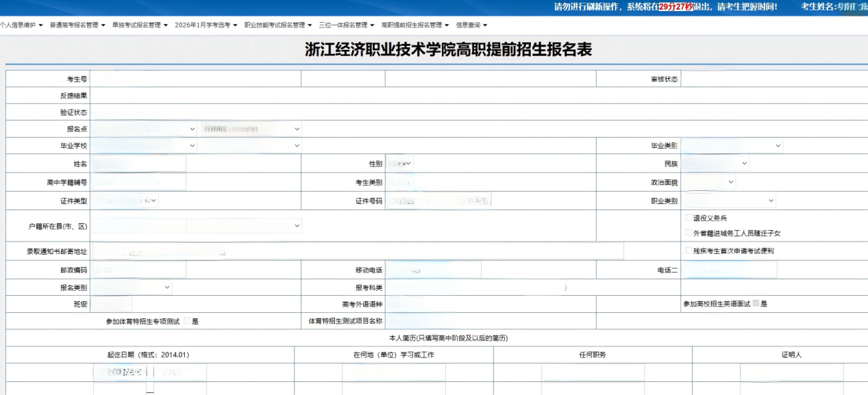Select the 电话二 input box
Image resolution: width=868 pixels, height=395 pixels.
(729, 270)
